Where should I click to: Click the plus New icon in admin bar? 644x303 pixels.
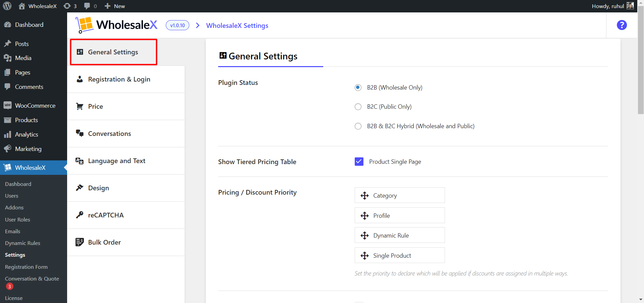[107, 6]
